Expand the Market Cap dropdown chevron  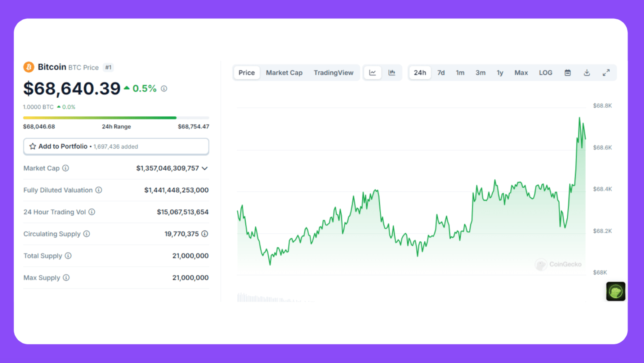(205, 168)
